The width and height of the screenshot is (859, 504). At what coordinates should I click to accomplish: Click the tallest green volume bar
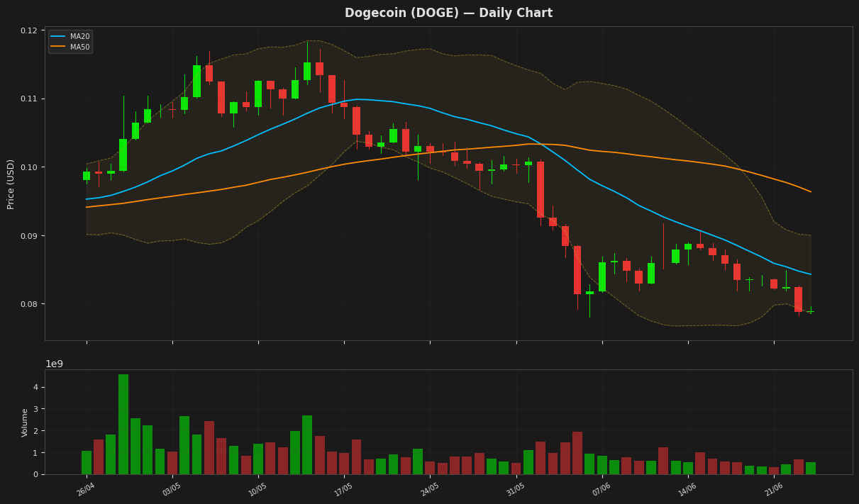click(123, 424)
